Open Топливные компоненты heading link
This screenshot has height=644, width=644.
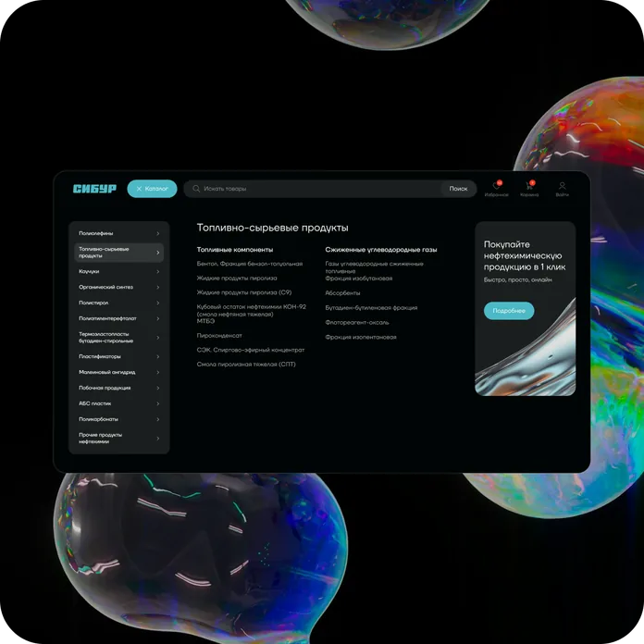(235, 249)
